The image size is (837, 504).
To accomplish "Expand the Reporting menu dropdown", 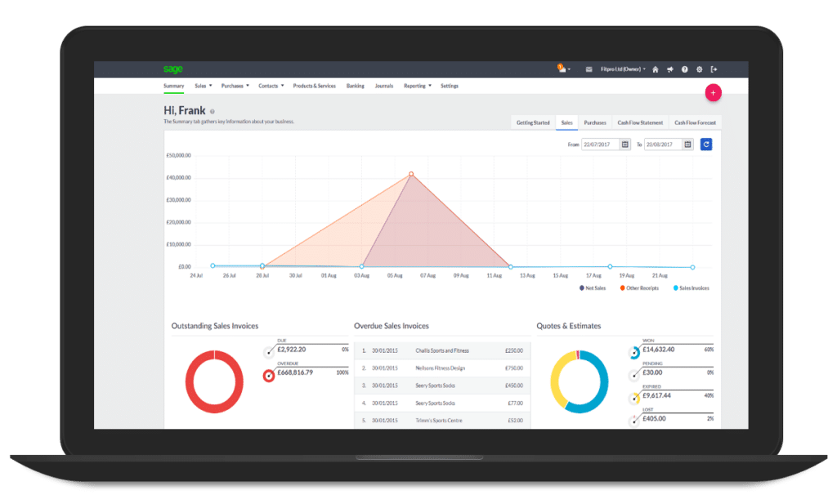I will [418, 86].
